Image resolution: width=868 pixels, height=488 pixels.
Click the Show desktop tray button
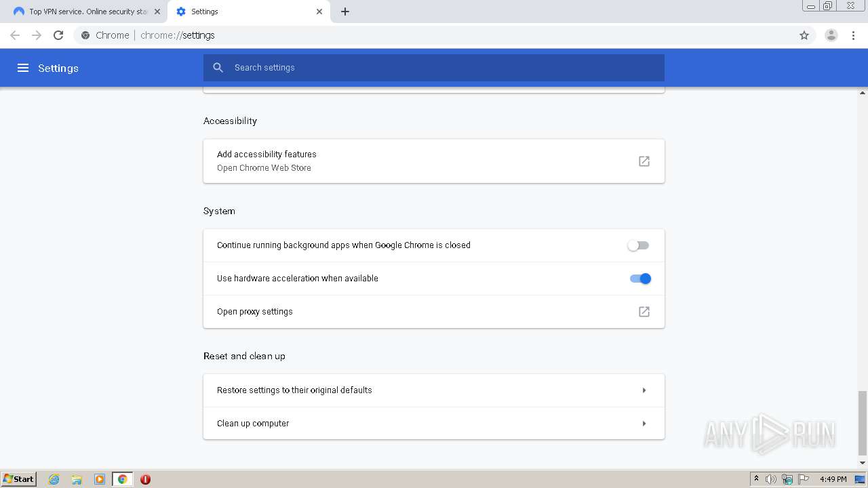point(860,479)
